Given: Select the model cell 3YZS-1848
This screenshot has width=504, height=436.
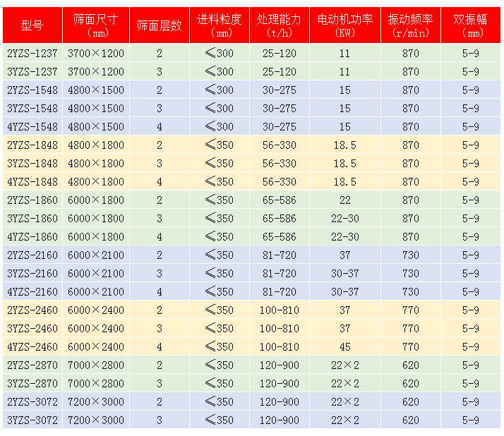Looking at the screenshot, I should coord(32,163).
